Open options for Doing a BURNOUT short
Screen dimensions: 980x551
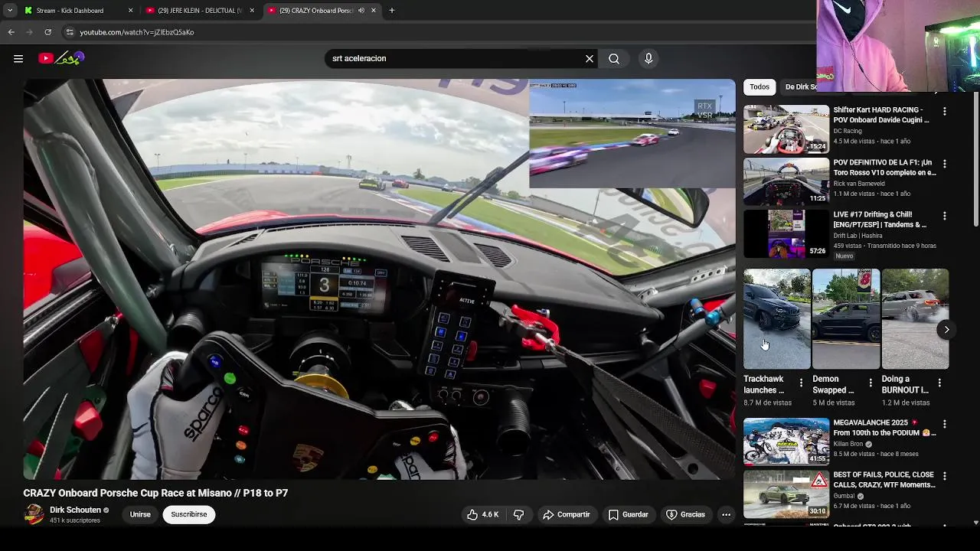coord(939,383)
